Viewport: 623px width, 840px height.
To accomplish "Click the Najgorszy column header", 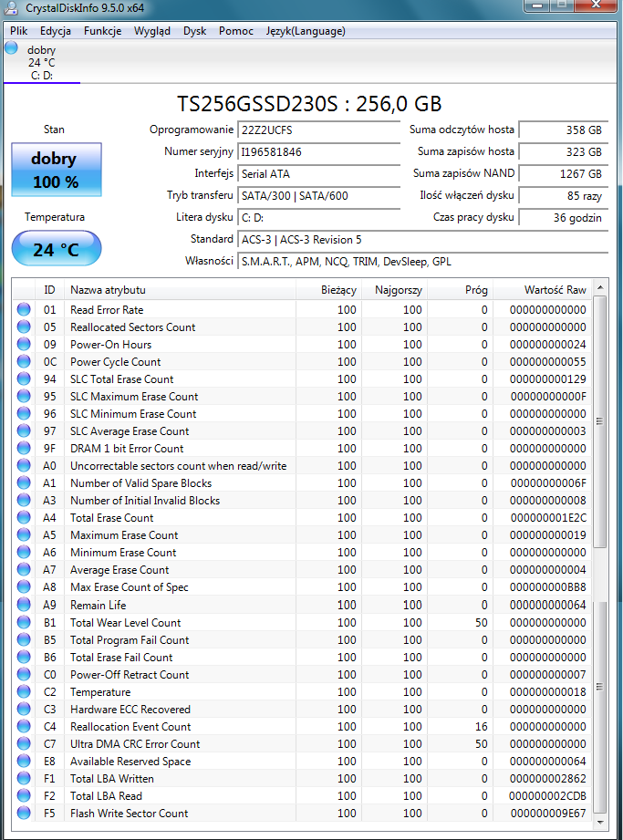I will (394, 290).
